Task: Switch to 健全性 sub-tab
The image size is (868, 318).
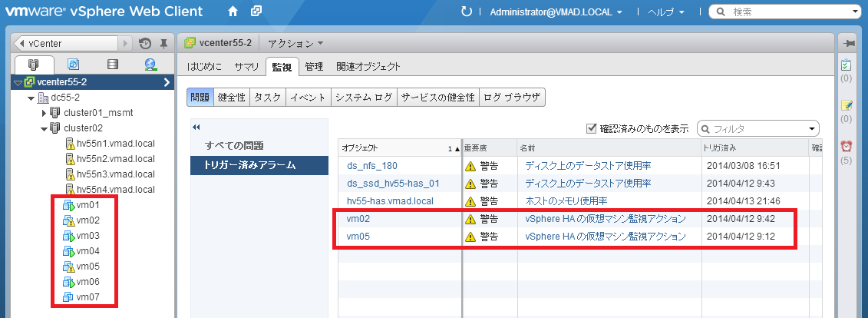Action: click(232, 97)
